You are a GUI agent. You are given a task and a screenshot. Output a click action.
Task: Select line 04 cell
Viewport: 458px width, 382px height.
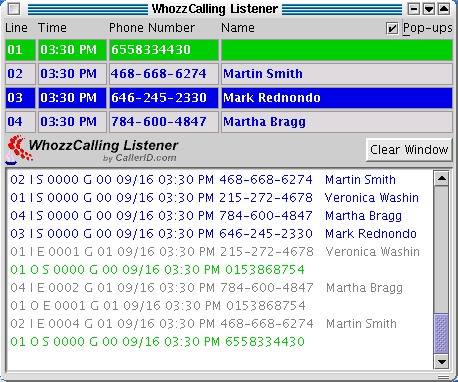[20, 122]
